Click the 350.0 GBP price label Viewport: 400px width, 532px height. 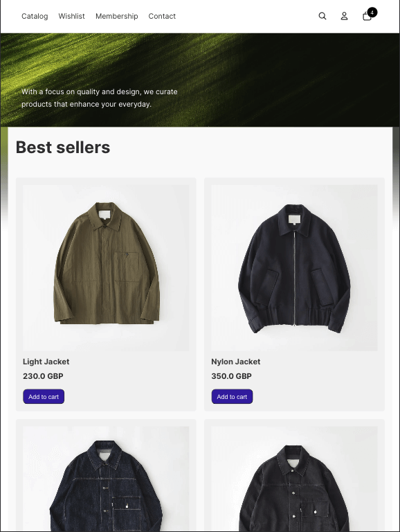[232, 376]
